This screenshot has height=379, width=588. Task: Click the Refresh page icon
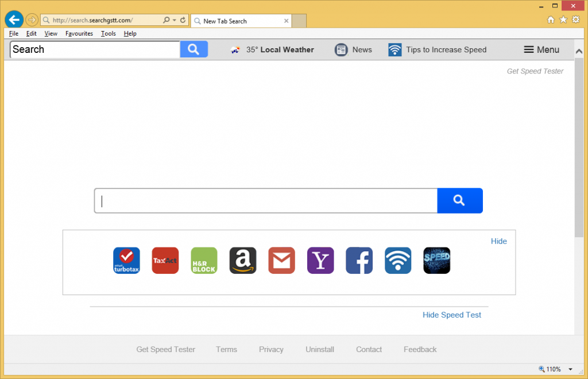coord(183,20)
